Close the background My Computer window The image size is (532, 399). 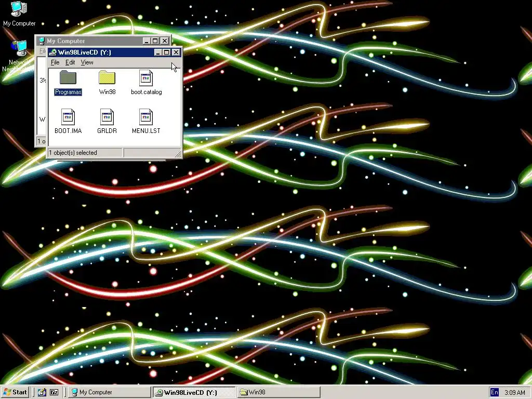[165, 41]
